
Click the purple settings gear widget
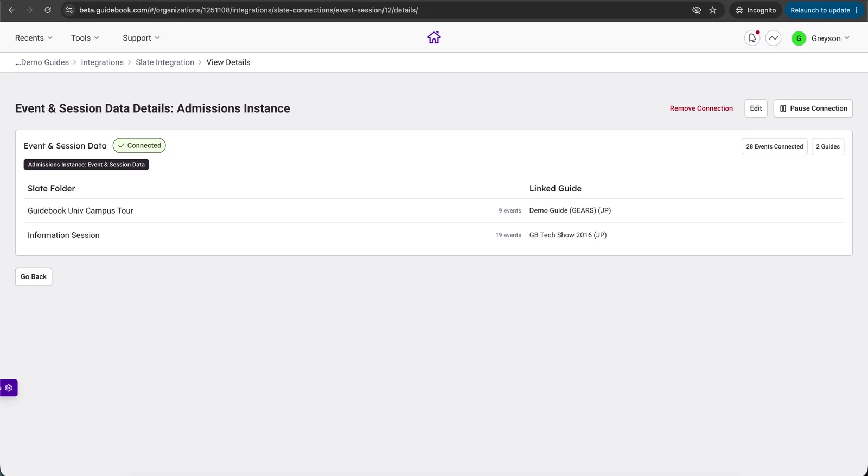9,388
